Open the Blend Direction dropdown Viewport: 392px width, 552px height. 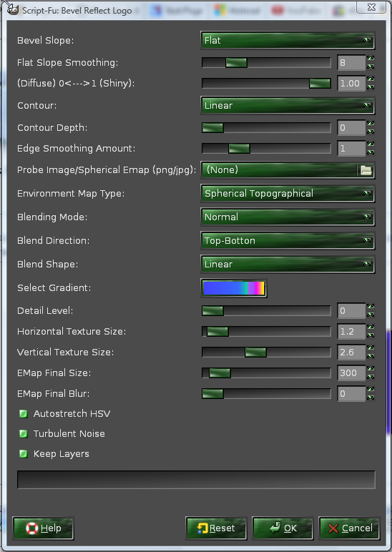point(288,241)
